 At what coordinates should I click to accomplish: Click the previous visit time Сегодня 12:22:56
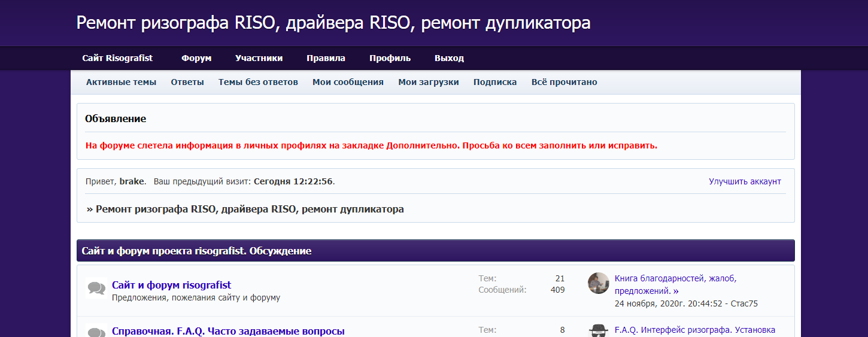click(x=293, y=181)
